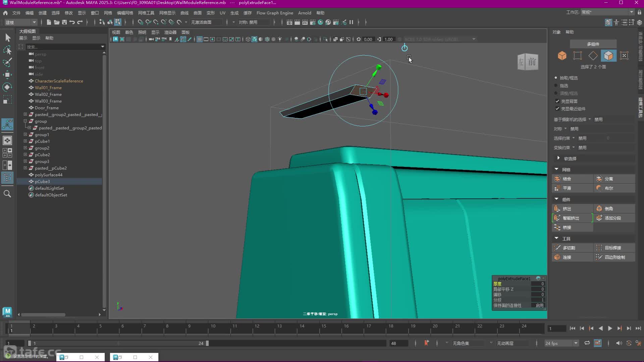Screen dimensions: 644x362
Task: Click the Multi-Cut (多切割) tool
Action: click(569, 248)
